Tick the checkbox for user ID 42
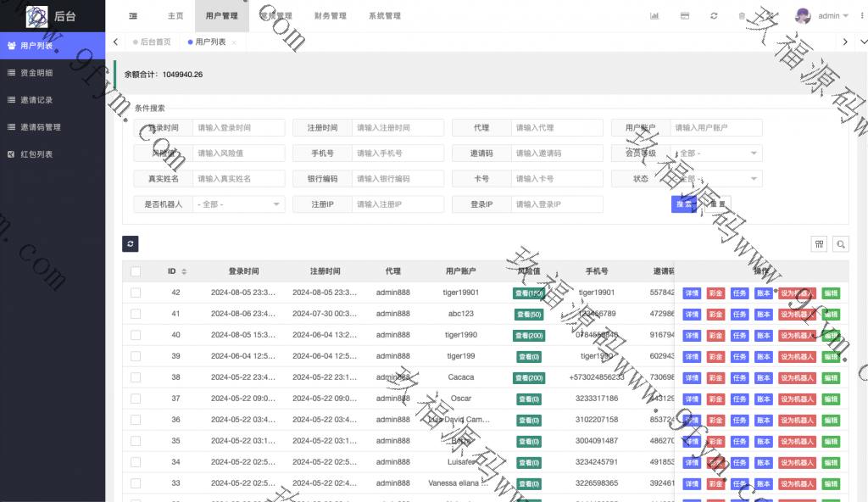Screen dimensions: 868x502 point(136,293)
